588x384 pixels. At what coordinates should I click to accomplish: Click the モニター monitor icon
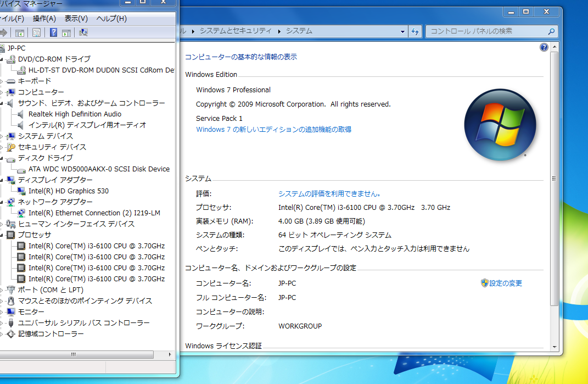11,312
